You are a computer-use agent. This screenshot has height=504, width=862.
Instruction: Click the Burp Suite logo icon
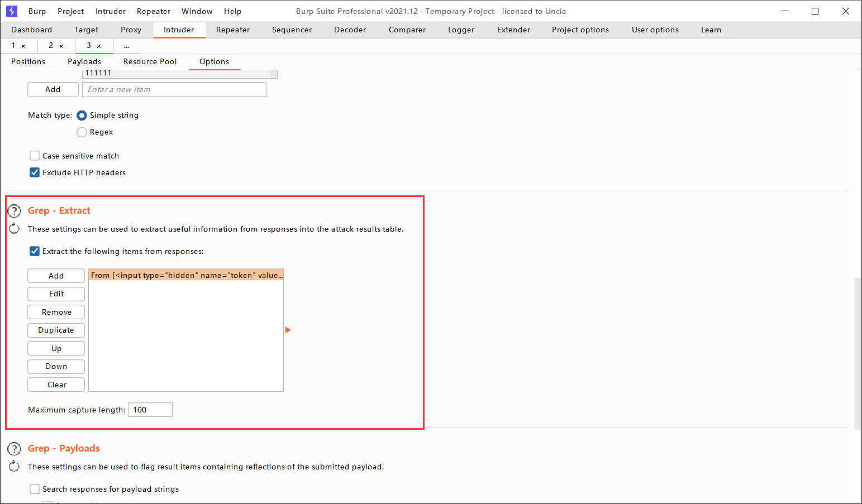tap(12, 11)
